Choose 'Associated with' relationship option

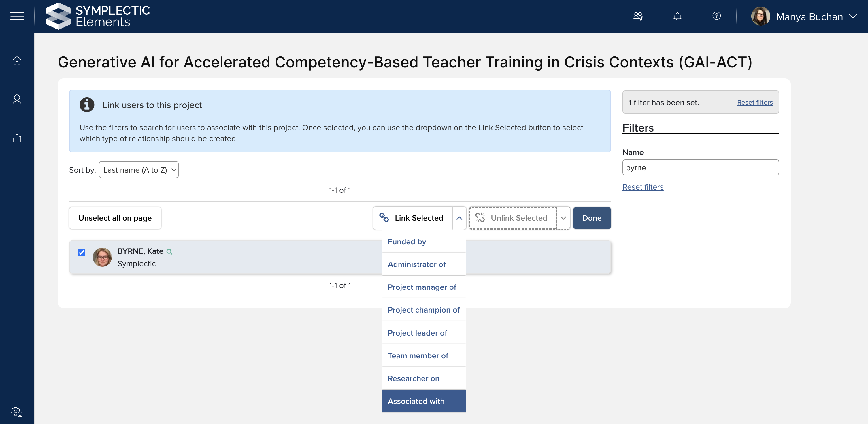(424, 401)
